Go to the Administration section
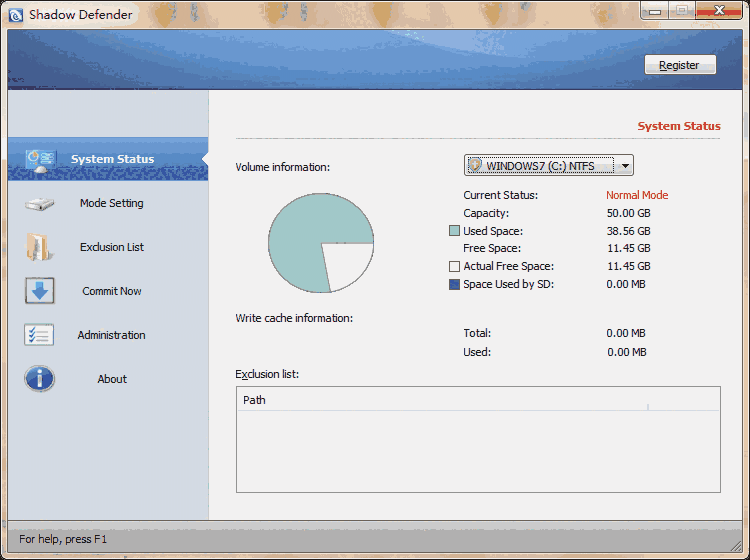750x560 pixels. point(111,335)
